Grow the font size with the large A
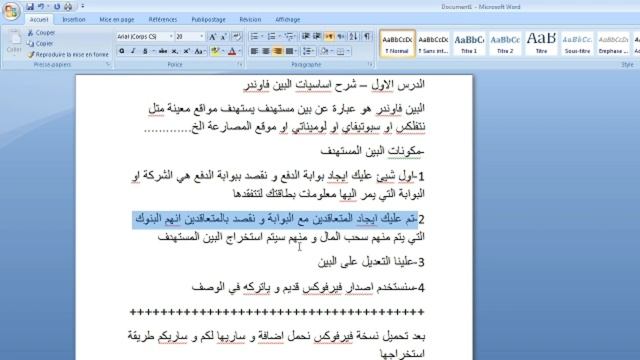The height and width of the screenshot is (360, 640). click(x=212, y=37)
